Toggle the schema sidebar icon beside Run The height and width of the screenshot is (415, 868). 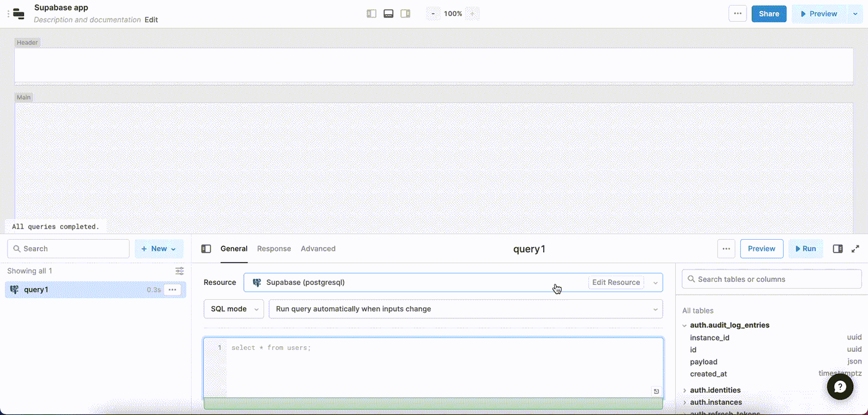(x=838, y=249)
